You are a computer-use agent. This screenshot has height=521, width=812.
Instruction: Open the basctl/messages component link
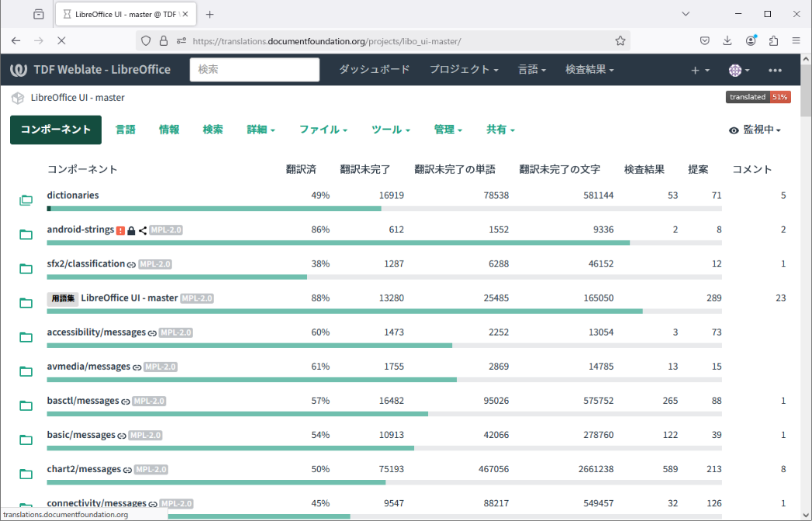point(82,401)
